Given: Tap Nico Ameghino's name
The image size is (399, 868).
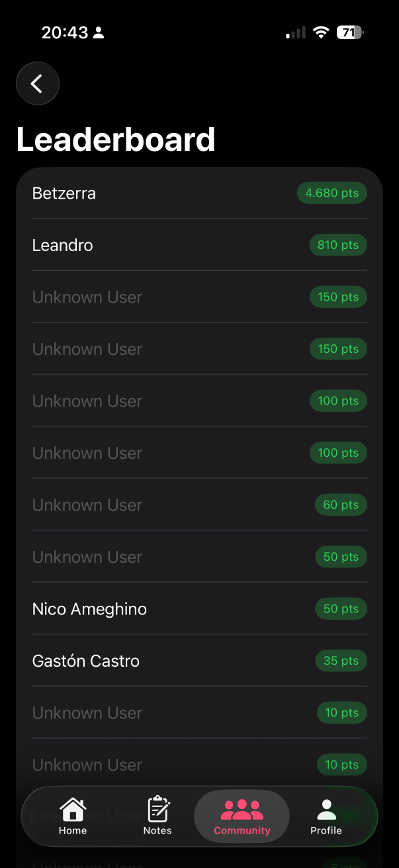Looking at the screenshot, I should coord(90,609).
